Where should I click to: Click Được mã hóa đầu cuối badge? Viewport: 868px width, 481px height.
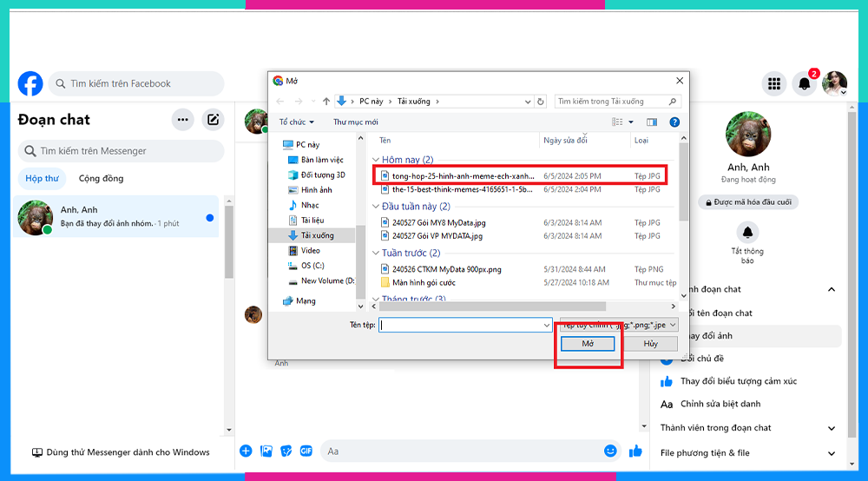point(748,202)
